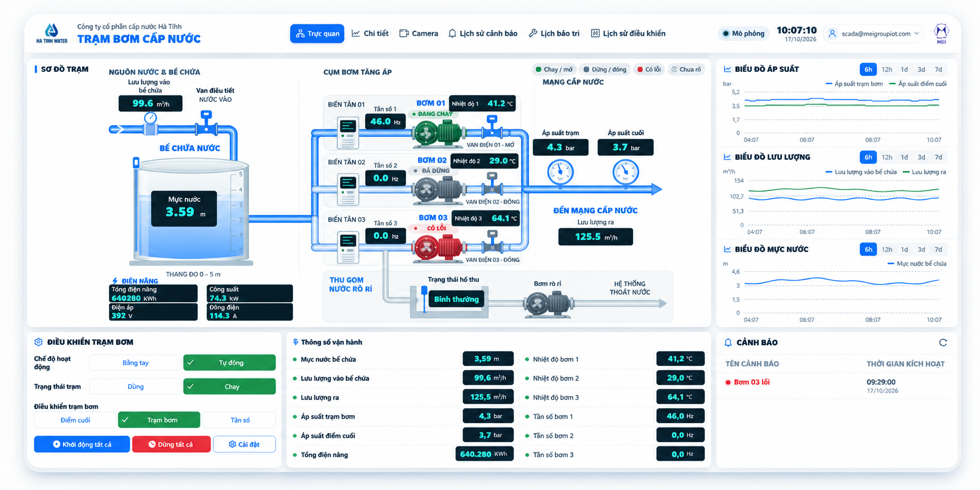This screenshot has width=980, height=490.
Task: Click the Áp suất trạm gauge icon
Action: [x=560, y=172]
